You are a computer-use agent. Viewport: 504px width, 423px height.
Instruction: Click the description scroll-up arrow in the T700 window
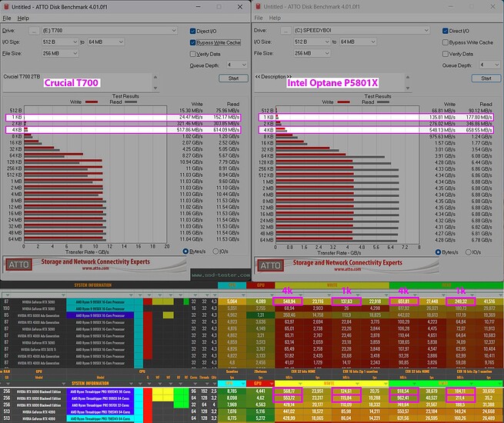[155, 77]
